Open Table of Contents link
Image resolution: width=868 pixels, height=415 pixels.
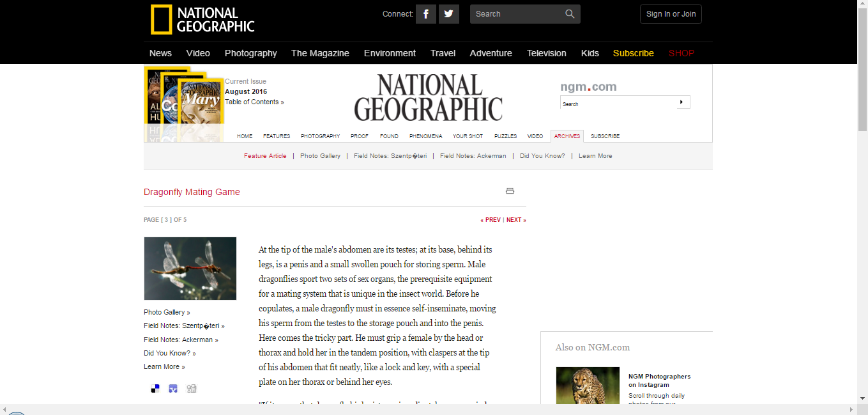point(254,102)
